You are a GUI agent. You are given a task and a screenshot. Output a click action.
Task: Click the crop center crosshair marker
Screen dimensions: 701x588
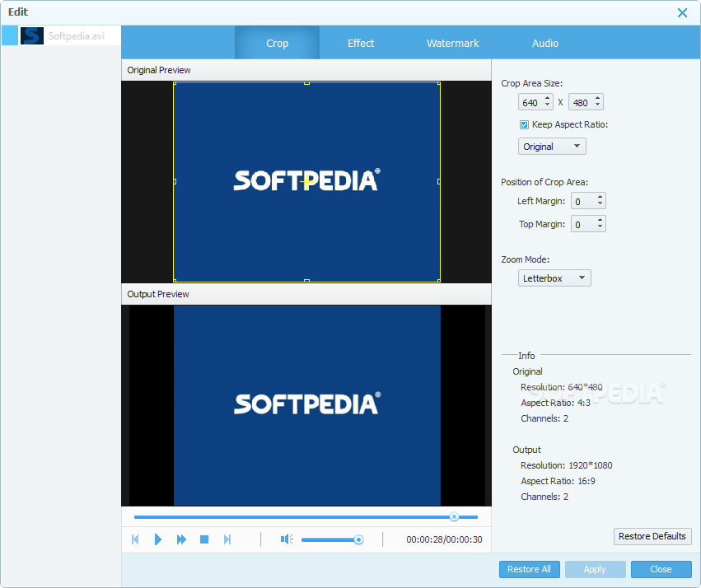pos(306,182)
